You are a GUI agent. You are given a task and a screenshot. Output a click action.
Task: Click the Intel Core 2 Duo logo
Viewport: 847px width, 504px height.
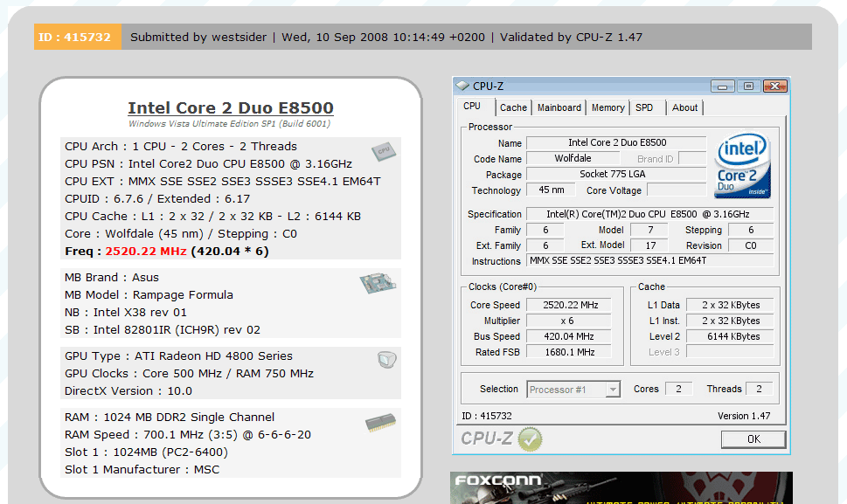click(743, 165)
